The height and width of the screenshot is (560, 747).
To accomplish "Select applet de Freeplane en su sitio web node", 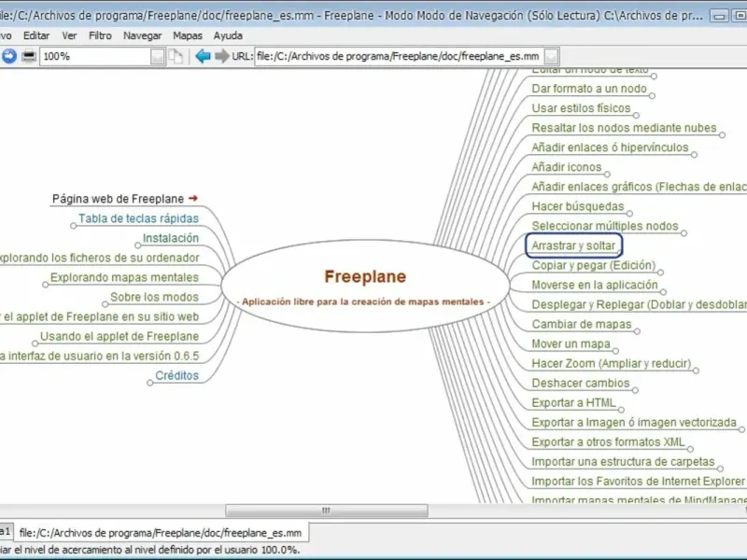I will (99, 316).
